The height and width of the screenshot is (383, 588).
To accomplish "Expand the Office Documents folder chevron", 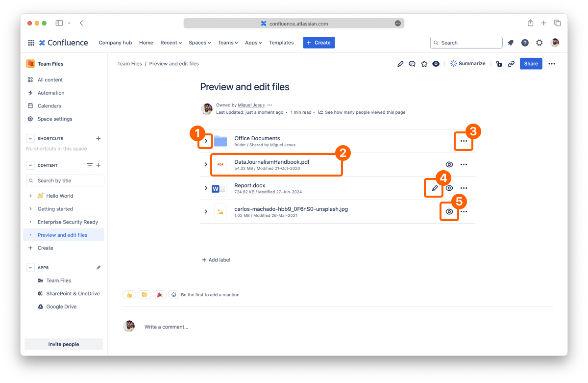I will (x=206, y=141).
